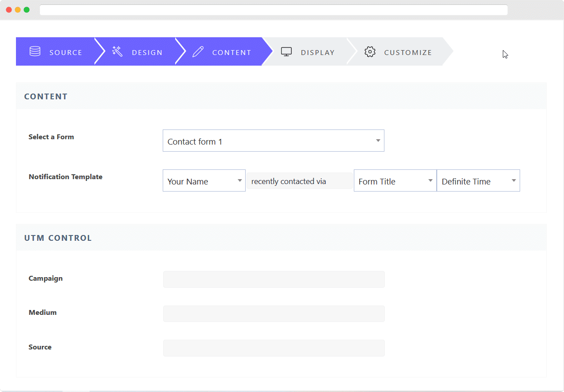This screenshot has width=564, height=392.
Task: Click the gear icon for the Customize step
Action: 370,52
